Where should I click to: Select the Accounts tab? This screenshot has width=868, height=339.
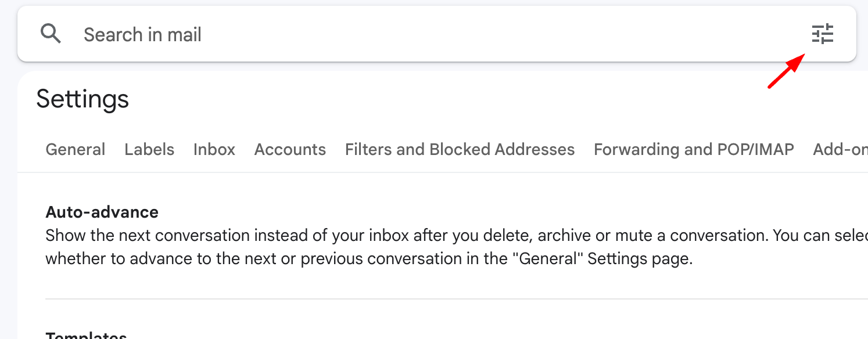(x=290, y=150)
